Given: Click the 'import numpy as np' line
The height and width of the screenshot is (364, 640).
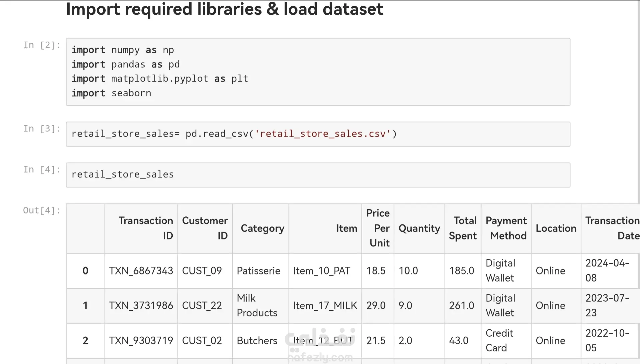Looking at the screenshot, I should coord(123,50).
